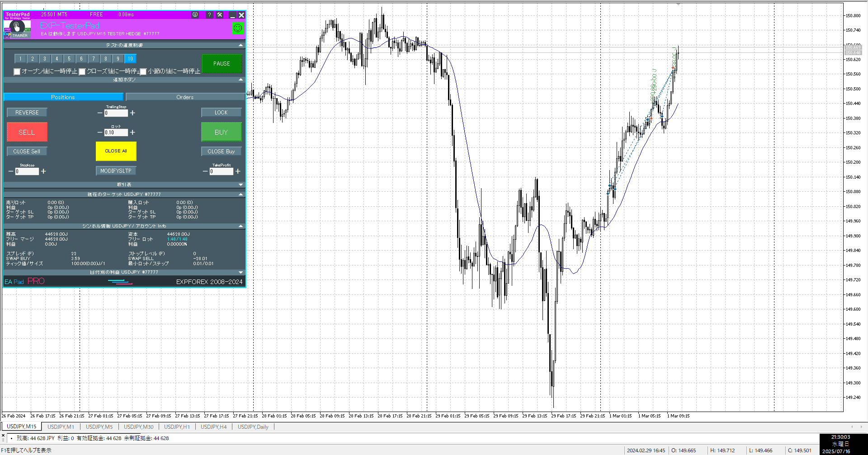Collapse the テストの速度制御 section

[241, 45]
